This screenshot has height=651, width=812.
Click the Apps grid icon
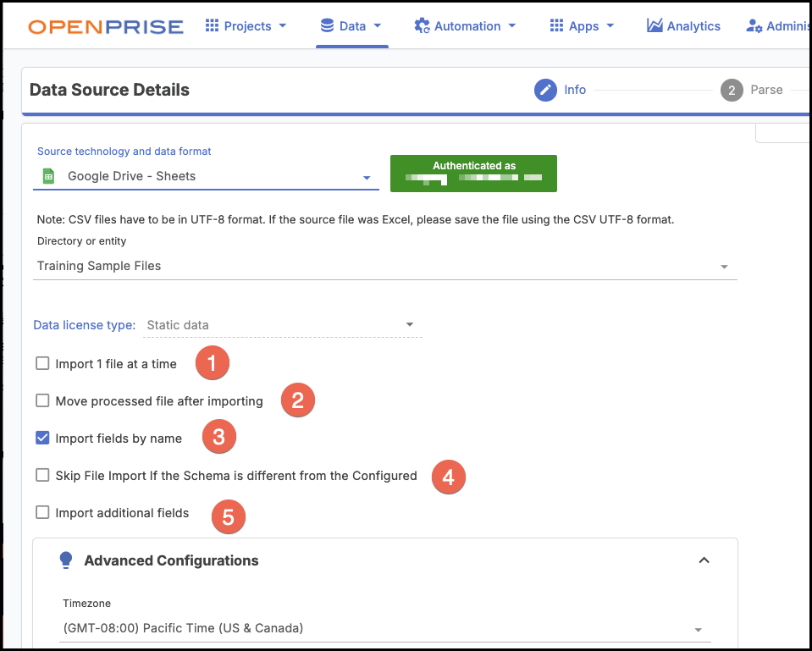556,25
